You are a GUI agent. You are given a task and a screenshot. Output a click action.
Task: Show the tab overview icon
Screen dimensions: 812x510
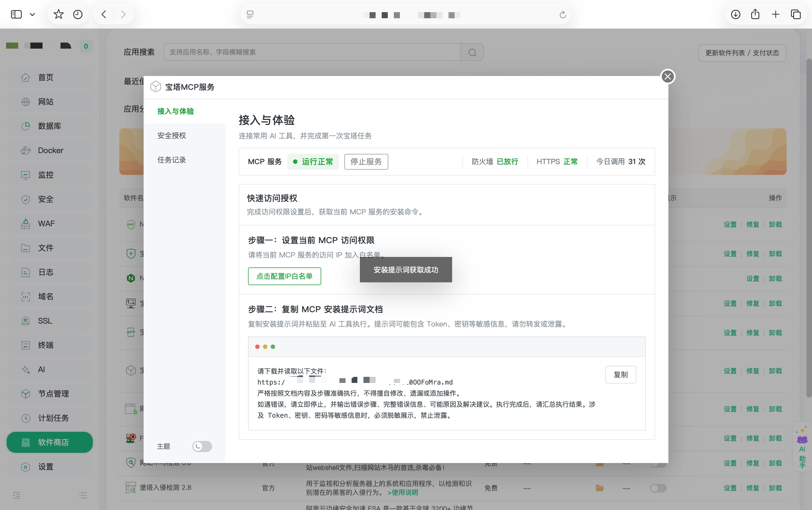796,14
